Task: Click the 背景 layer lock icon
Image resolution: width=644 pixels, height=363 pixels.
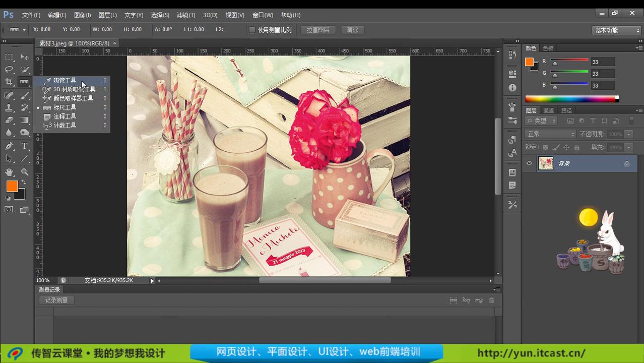Action: [626, 163]
